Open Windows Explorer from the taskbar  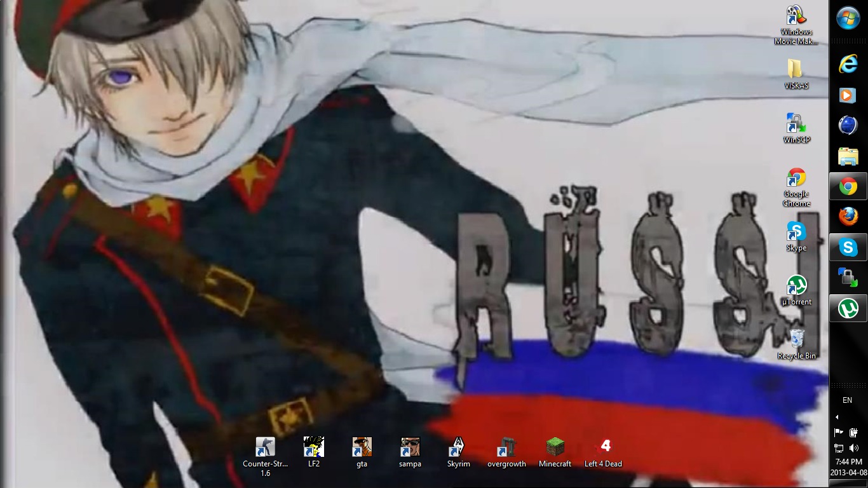(x=848, y=156)
